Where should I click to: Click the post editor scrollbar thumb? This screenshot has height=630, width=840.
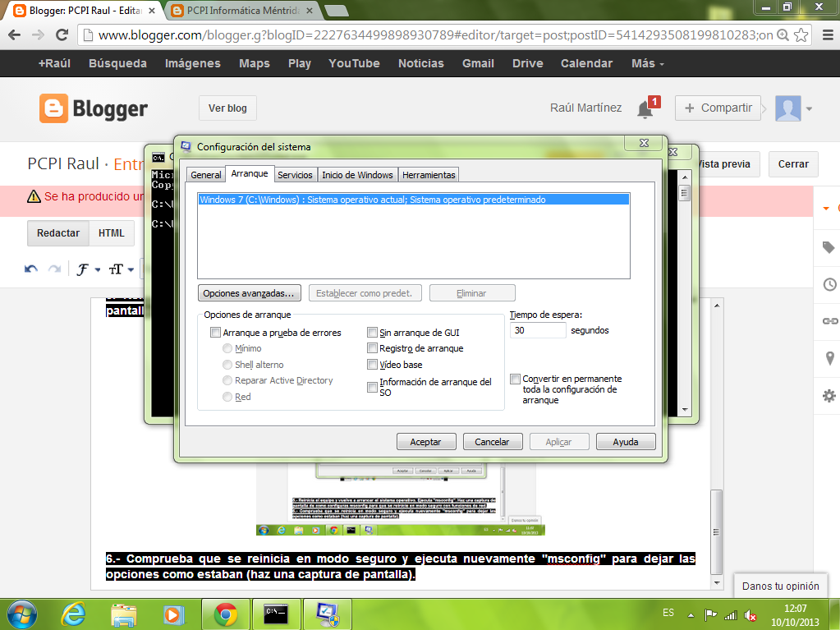pyautogui.click(x=716, y=531)
